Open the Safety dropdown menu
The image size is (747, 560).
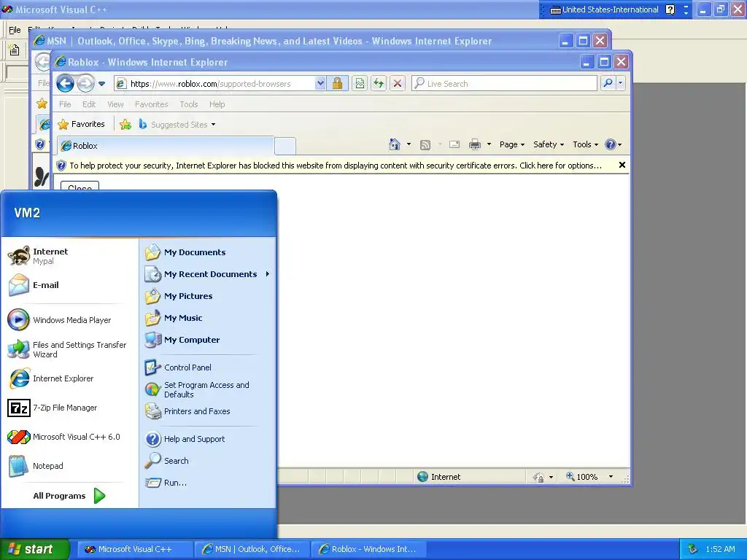549,145
